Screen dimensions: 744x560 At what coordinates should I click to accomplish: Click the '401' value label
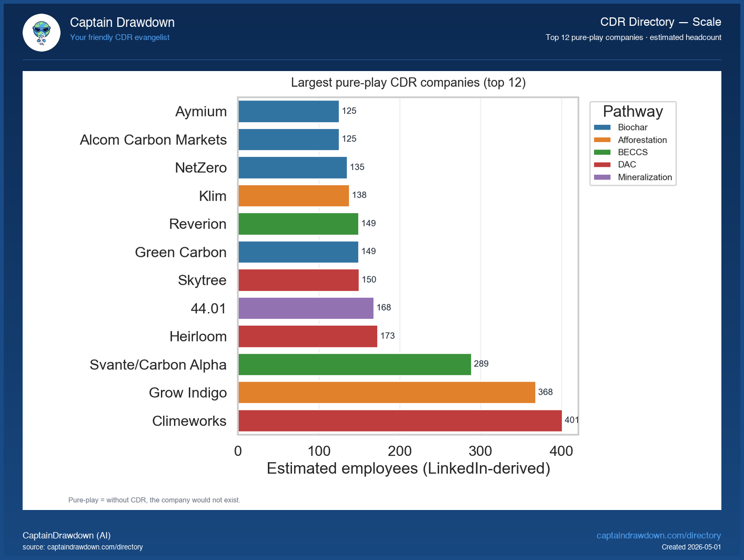pyautogui.click(x=571, y=420)
